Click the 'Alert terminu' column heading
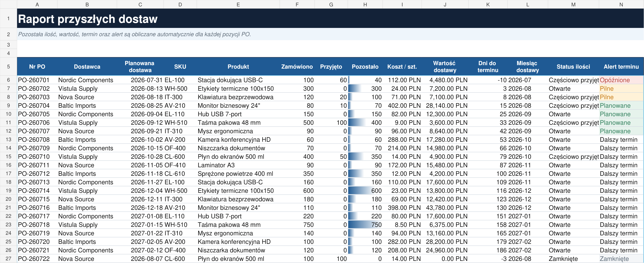 pos(621,67)
